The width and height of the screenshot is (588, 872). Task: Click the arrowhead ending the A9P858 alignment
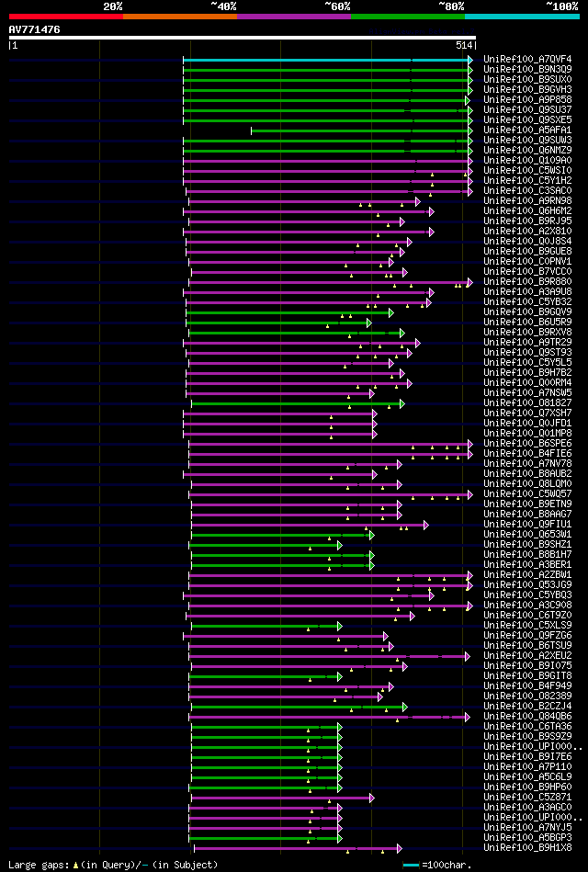[x=468, y=100]
